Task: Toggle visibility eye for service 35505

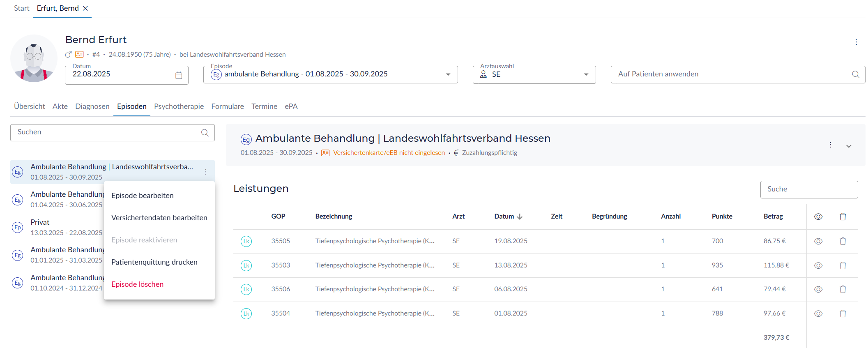Action: [x=818, y=241]
